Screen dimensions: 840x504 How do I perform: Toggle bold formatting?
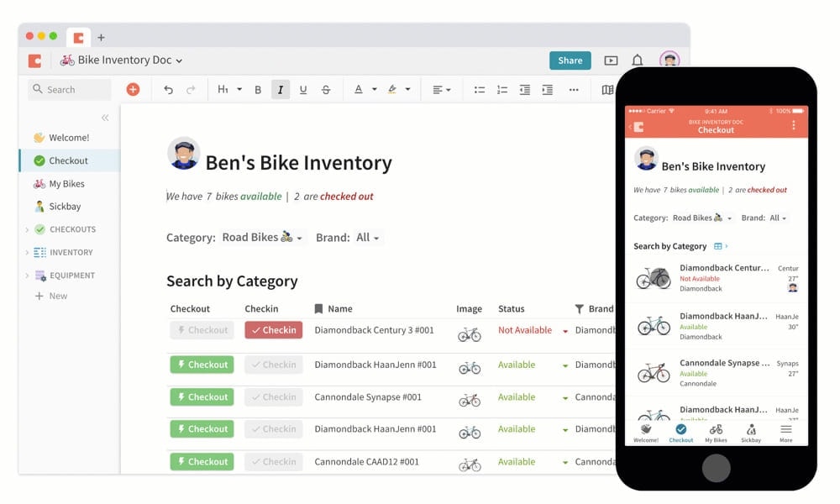[x=258, y=89]
